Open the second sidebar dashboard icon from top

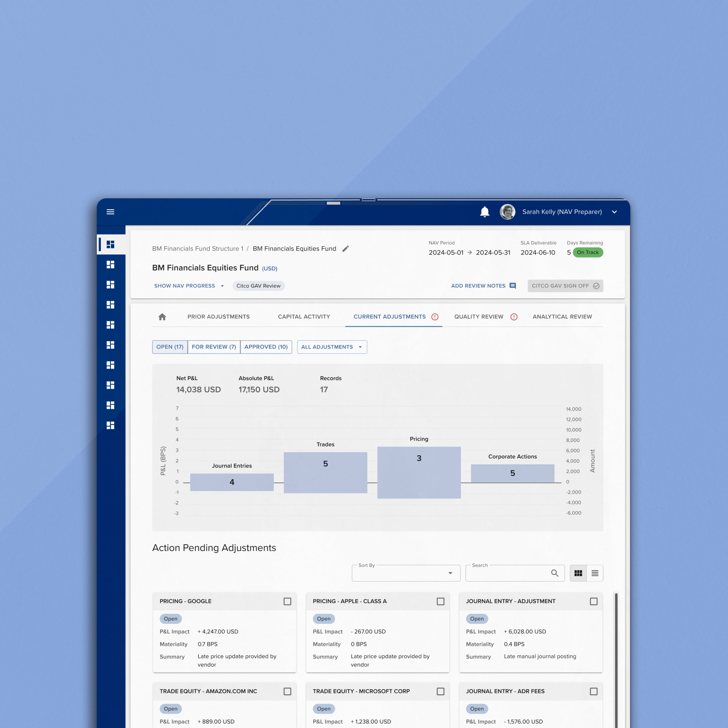[x=110, y=265]
